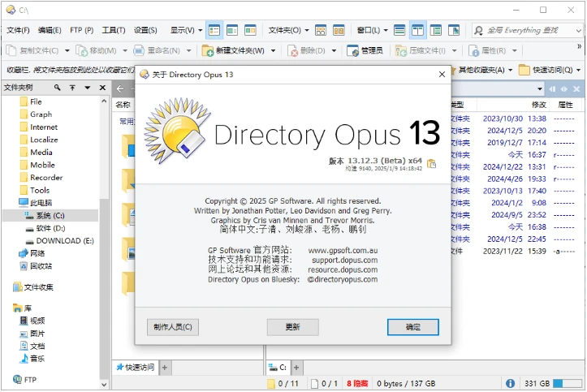Image resolution: width=587 pixels, height=392 pixels.
Task: Add new tab beside 快速访问 tab
Action: [x=165, y=368]
